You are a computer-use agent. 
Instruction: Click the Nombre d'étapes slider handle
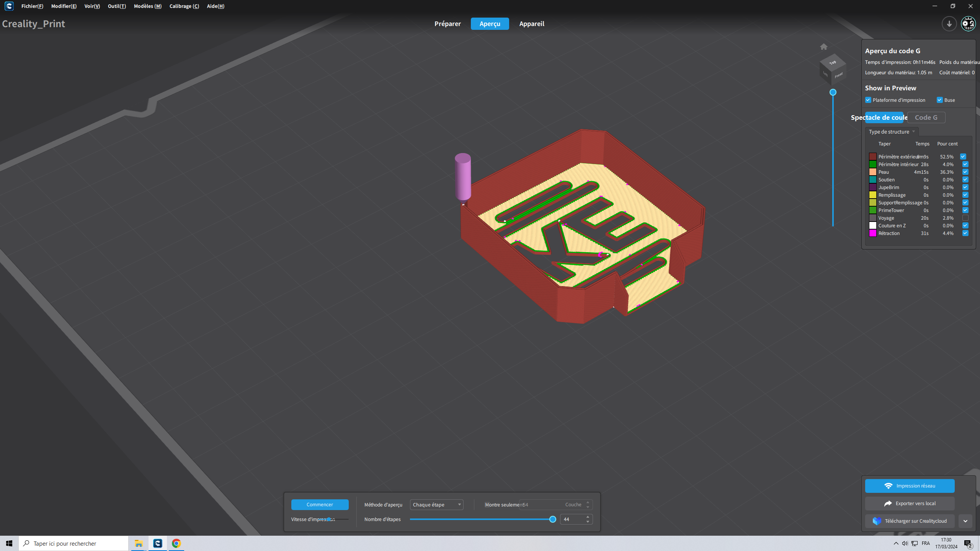(x=552, y=519)
